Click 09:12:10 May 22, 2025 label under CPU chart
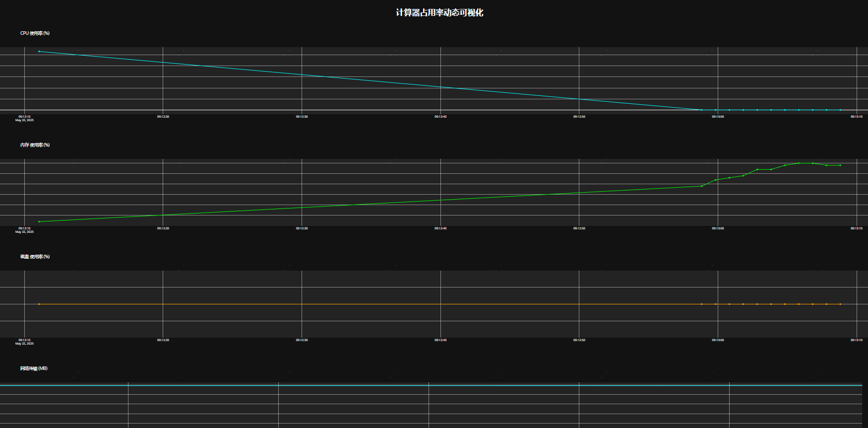The height and width of the screenshot is (428, 868). [x=24, y=118]
